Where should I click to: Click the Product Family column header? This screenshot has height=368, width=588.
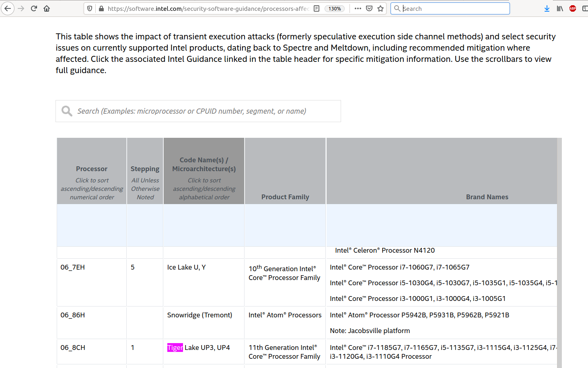pyautogui.click(x=285, y=197)
